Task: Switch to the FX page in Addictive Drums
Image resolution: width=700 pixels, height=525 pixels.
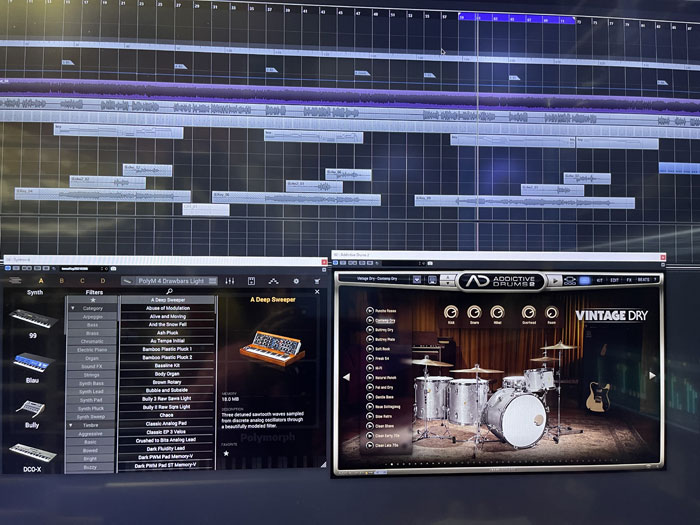Action: pos(629,280)
